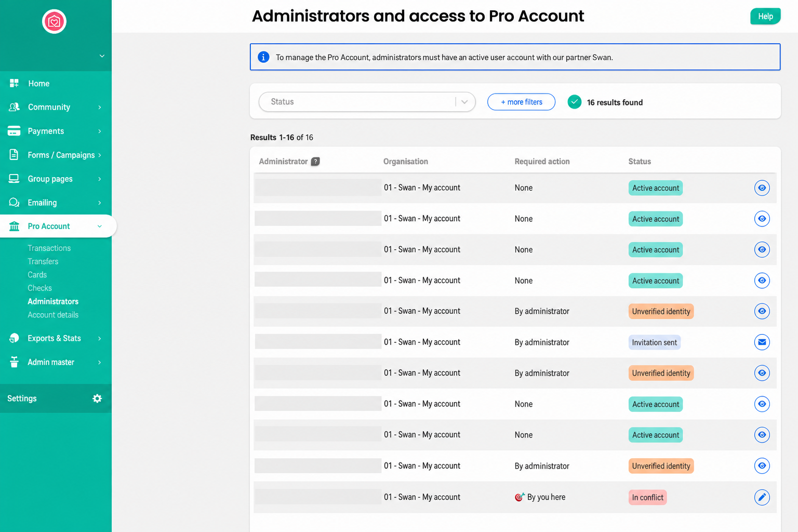Open Transactions submenu item
The height and width of the screenshot is (532, 798).
pyautogui.click(x=49, y=248)
